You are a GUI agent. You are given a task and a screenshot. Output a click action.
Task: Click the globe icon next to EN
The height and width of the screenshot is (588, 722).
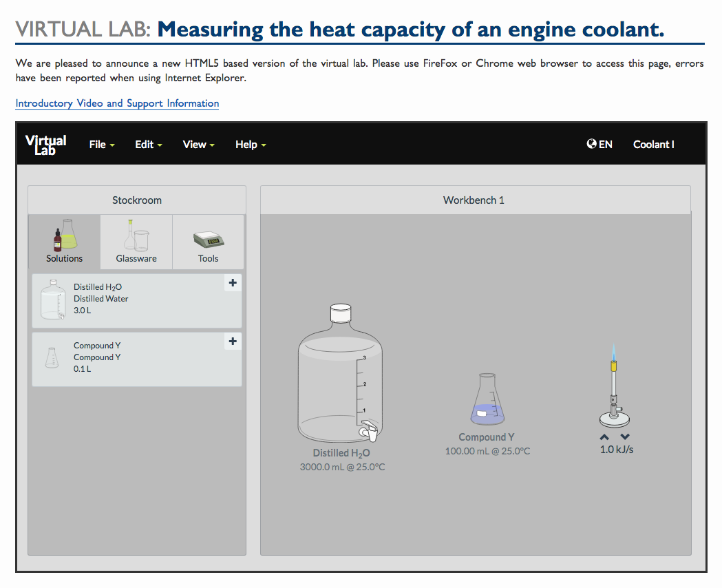coord(591,144)
